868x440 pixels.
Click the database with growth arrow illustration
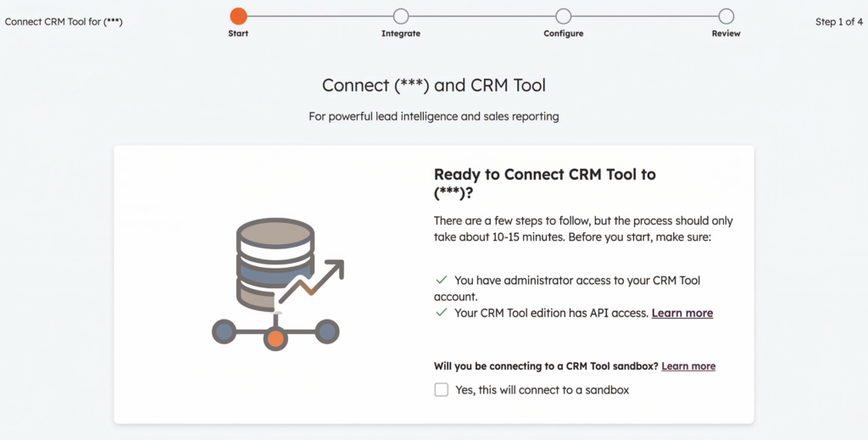pos(278,284)
